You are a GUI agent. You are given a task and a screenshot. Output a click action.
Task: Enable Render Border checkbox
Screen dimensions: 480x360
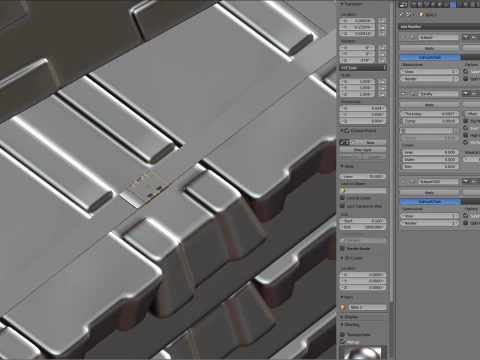click(x=342, y=248)
